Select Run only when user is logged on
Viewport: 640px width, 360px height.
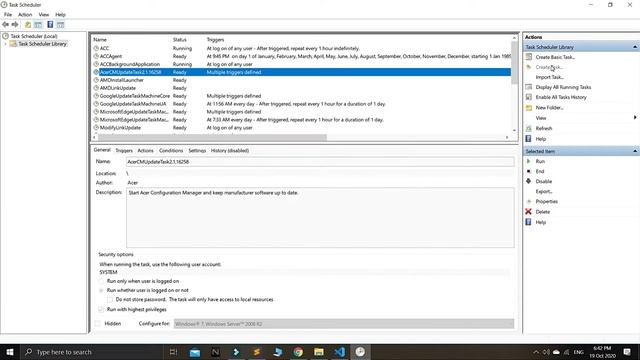pyautogui.click(x=101, y=281)
